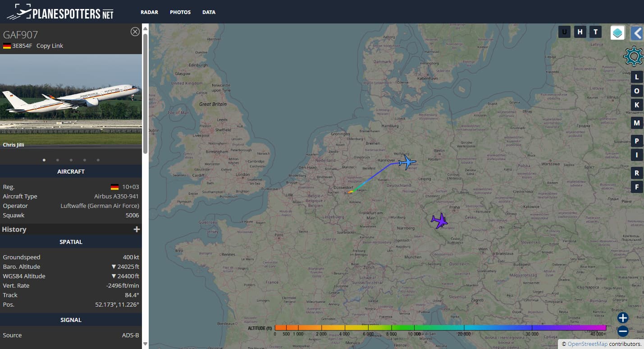Click the WGS84 Altitude value 24400 ft
The height and width of the screenshot is (349, 644).
tap(125, 276)
